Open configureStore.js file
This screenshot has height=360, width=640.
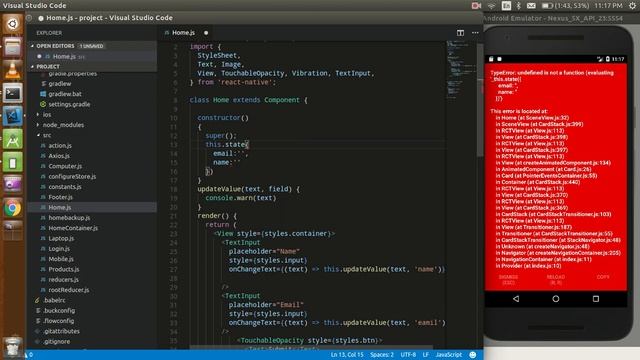(72, 176)
